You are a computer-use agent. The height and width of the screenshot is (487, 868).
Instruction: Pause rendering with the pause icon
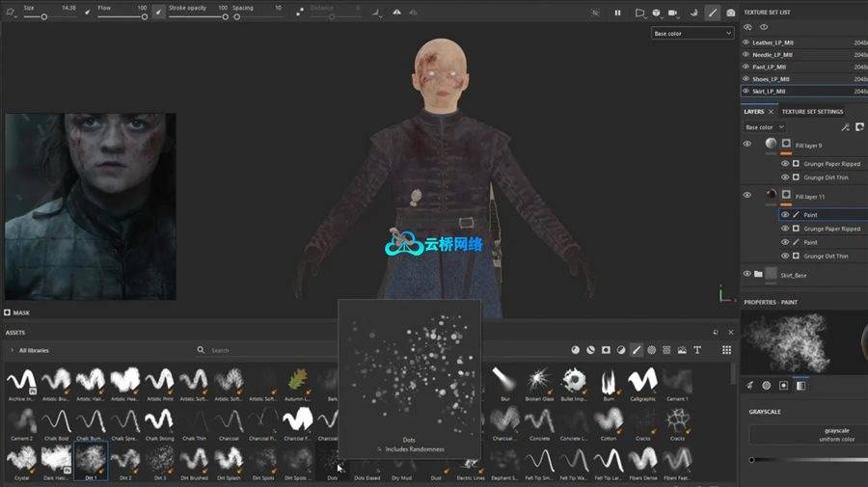(x=617, y=13)
